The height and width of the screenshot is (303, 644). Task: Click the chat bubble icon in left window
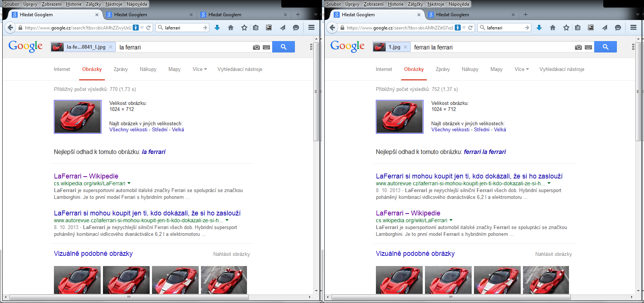[x=296, y=28]
